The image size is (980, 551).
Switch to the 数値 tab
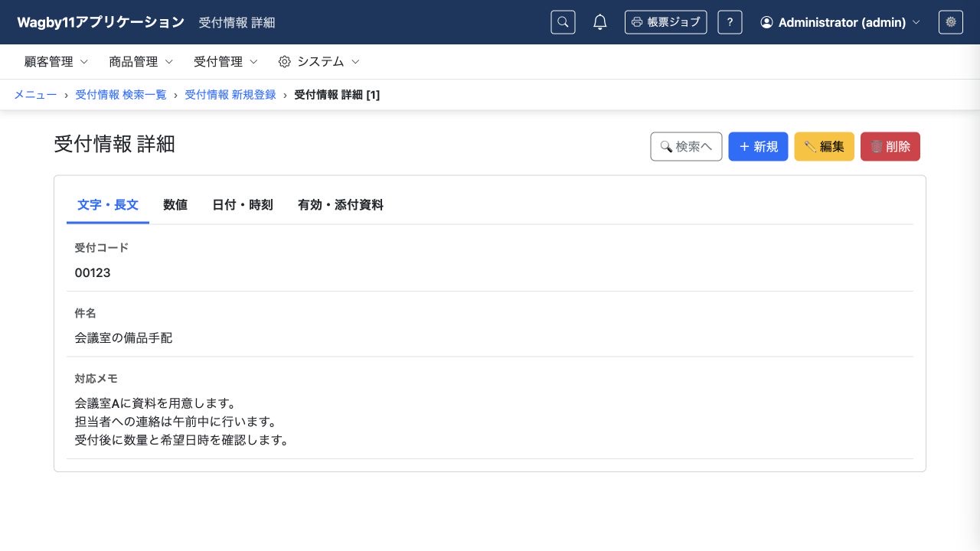coord(175,205)
